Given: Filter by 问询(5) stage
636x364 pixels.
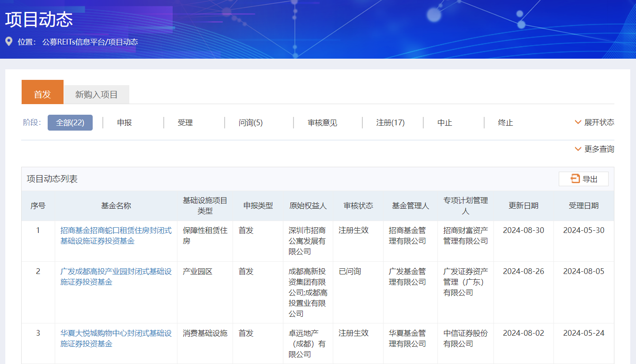Looking at the screenshot, I should (250, 123).
